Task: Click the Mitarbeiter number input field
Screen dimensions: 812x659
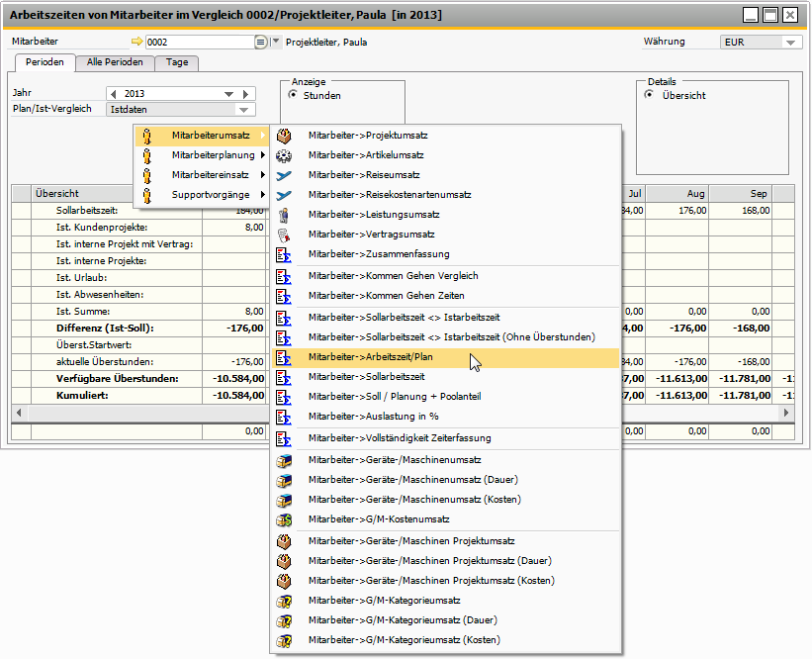Action: (198, 43)
